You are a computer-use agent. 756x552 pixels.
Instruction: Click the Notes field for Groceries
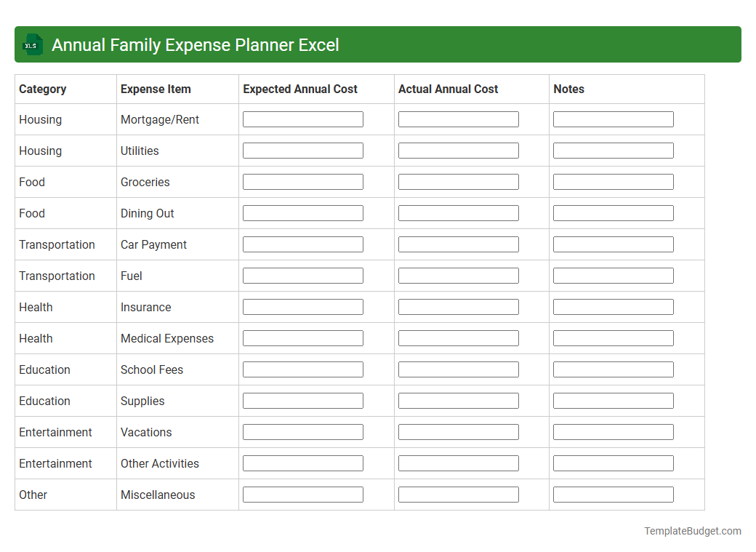(x=613, y=181)
